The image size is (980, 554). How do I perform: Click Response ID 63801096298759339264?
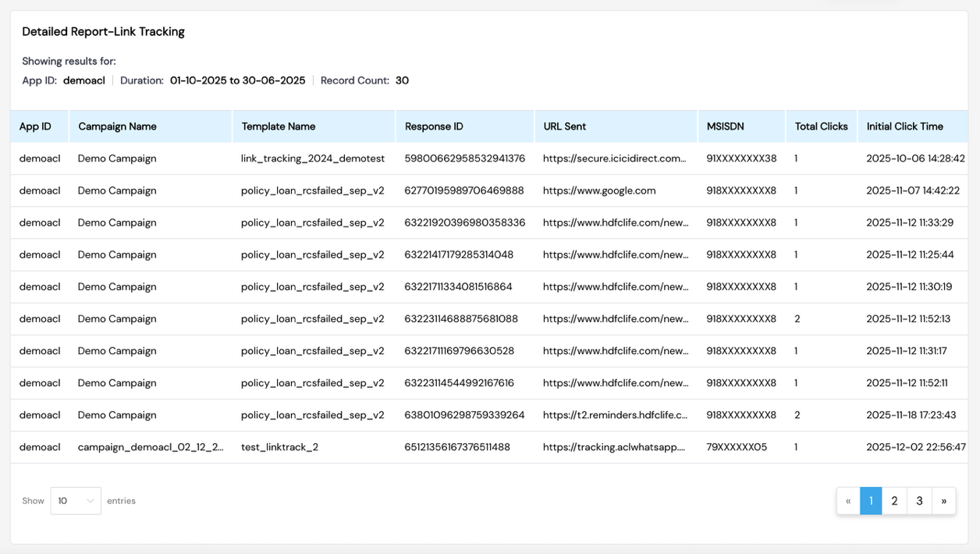[464, 414]
